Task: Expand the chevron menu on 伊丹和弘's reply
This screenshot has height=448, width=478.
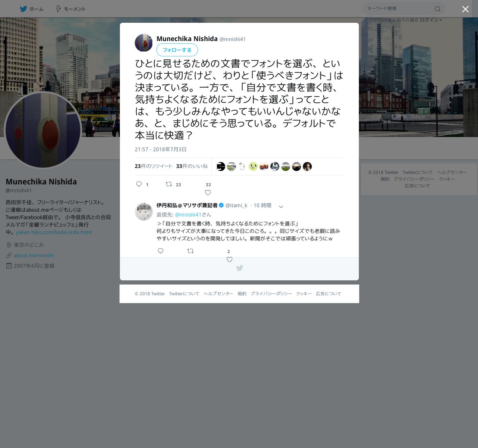Action: (x=281, y=206)
